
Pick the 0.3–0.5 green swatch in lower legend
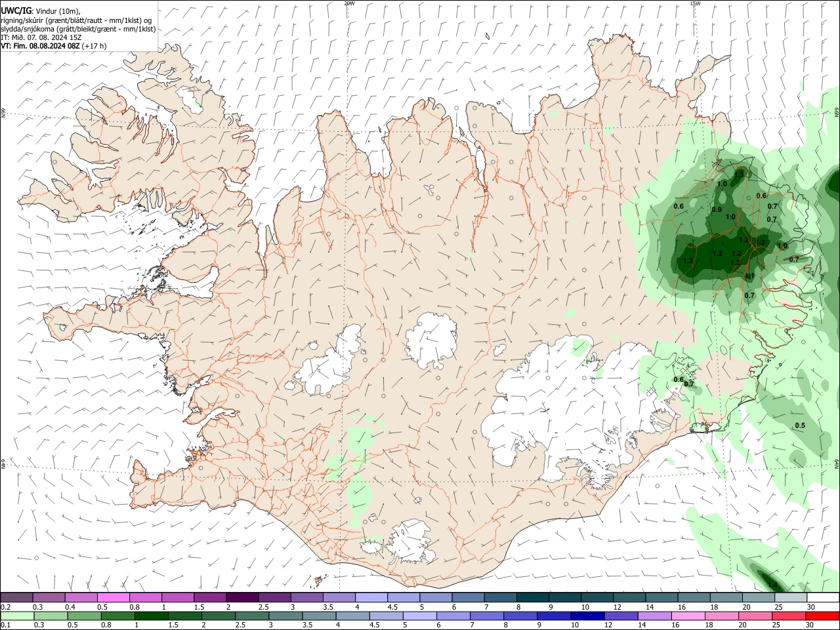click(51, 616)
